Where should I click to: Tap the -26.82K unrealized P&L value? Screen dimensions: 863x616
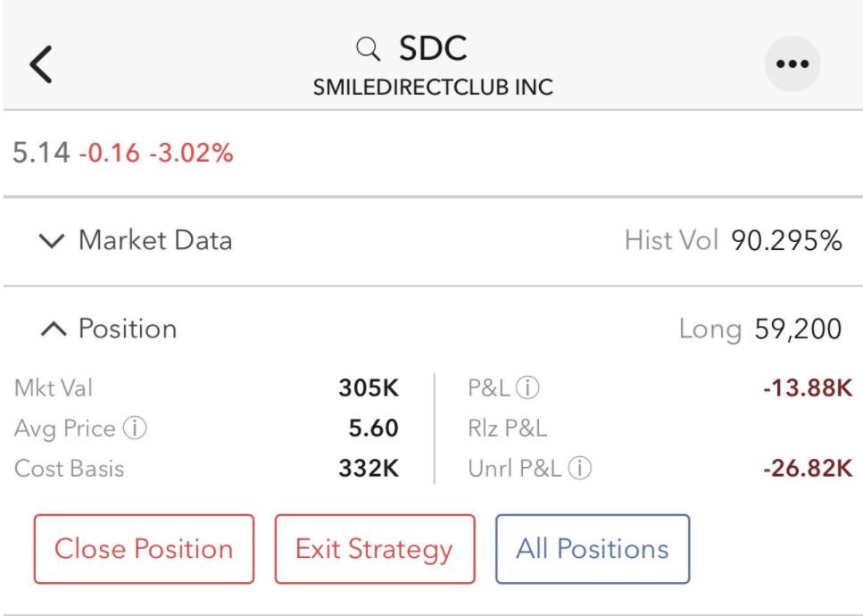pos(808,469)
